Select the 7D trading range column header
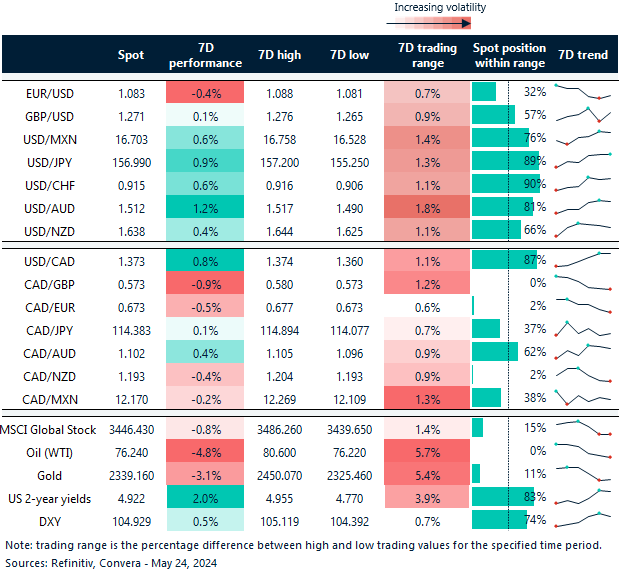Image resolution: width=624 pixels, height=577 pixels. (x=427, y=55)
